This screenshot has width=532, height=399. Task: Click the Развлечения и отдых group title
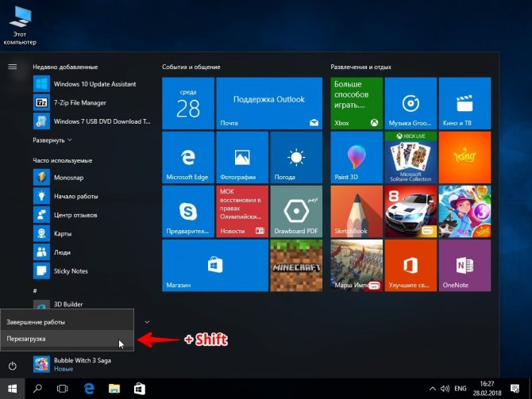(x=360, y=67)
